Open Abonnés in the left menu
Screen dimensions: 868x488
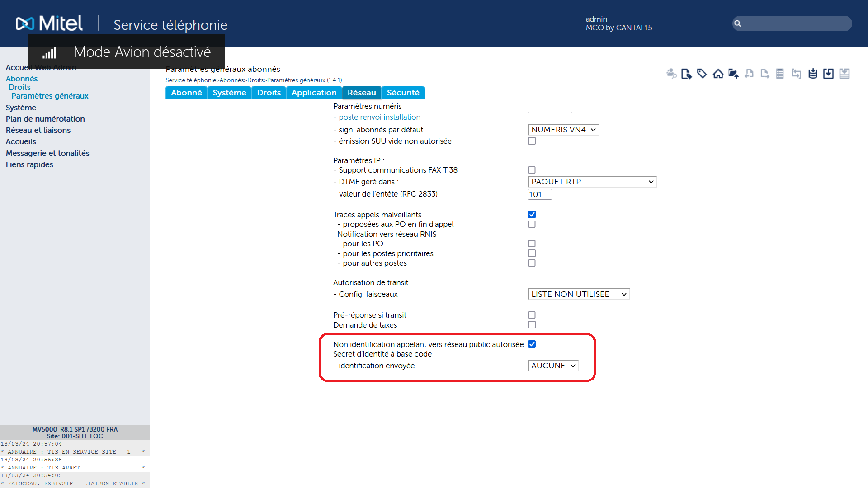click(22, 79)
